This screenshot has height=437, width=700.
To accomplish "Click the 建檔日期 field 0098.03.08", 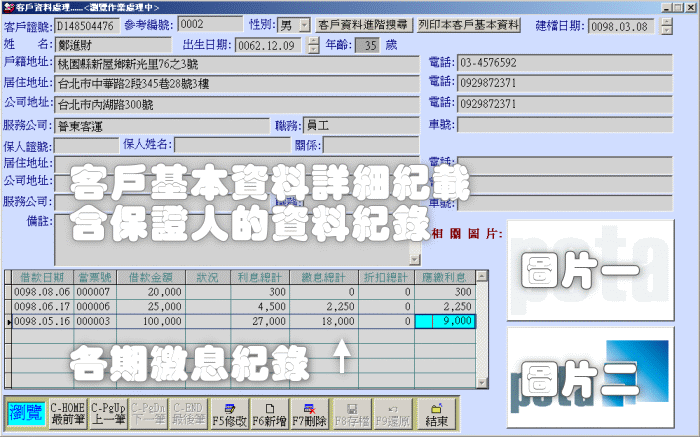I will [x=621, y=26].
